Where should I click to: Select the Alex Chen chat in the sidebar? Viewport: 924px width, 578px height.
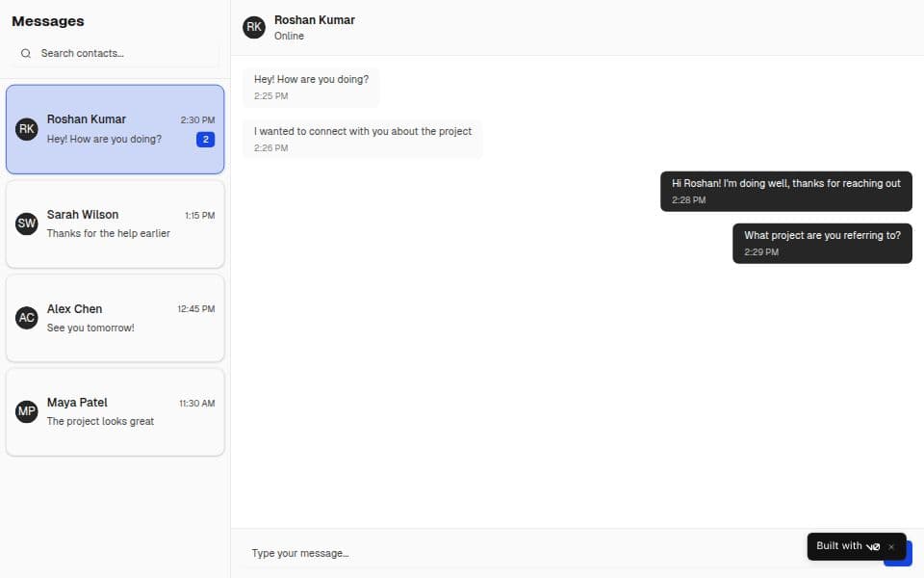tap(115, 318)
